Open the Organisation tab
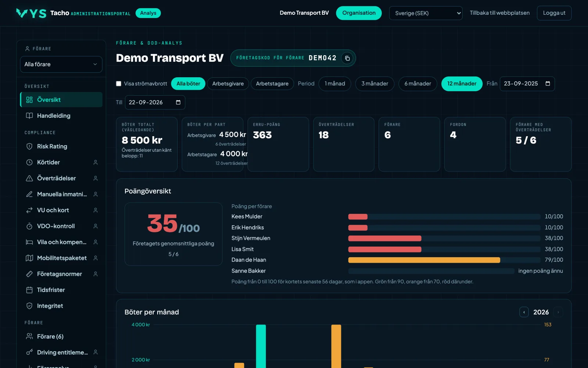The image size is (588, 368). (359, 13)
